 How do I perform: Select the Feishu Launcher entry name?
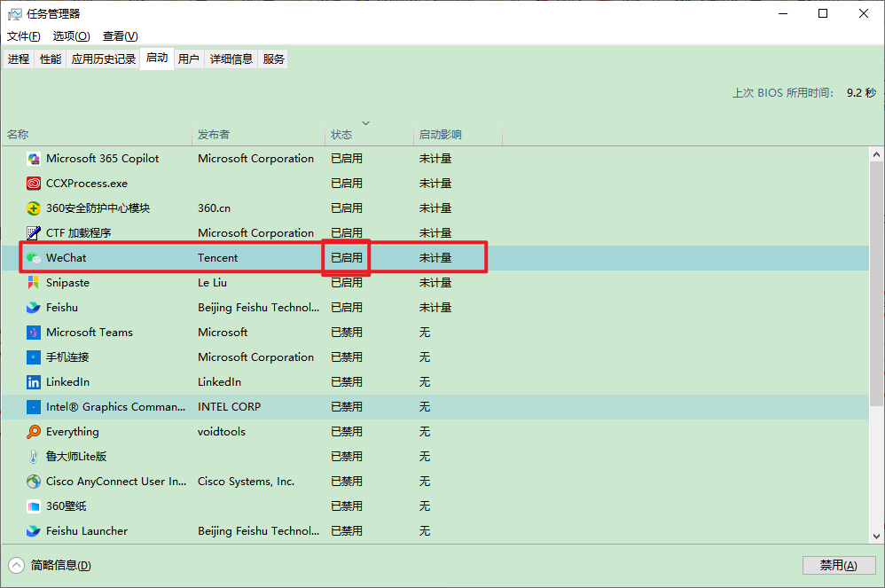coord(87,531)
